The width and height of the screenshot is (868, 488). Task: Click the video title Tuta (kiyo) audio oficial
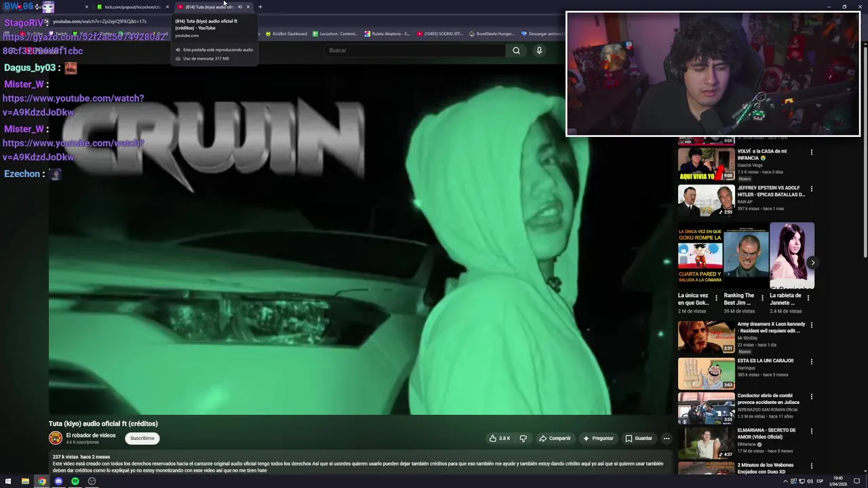pyautogui.click(x=103, y=424)
